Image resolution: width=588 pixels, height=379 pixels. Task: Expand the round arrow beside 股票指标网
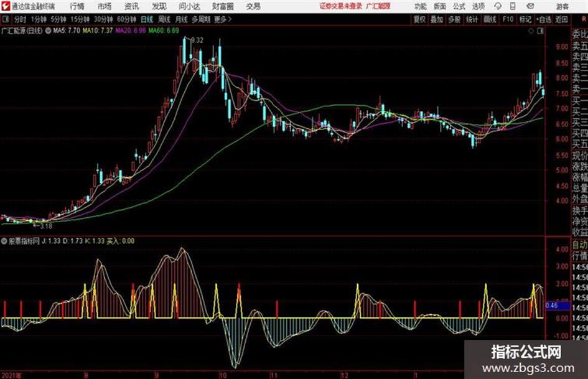coord(4,241)
